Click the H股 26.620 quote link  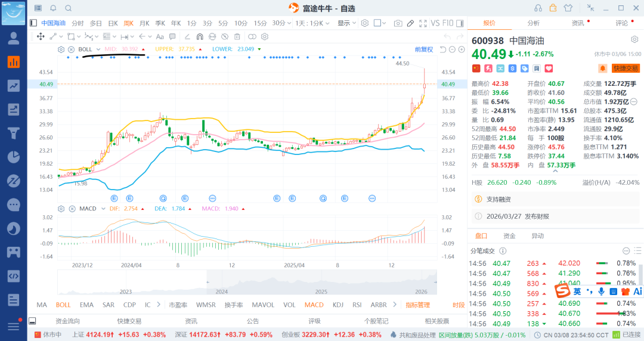tap(514, 182)
